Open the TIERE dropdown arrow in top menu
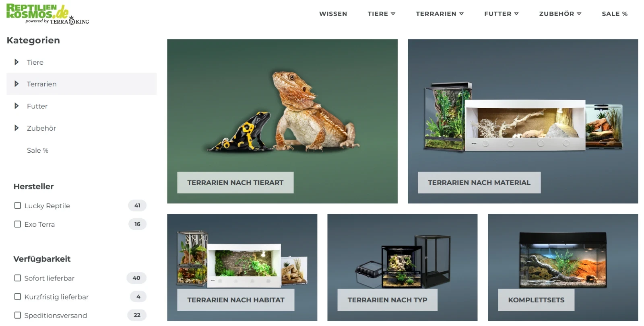Viewport: 644px width, 326px height. pos(393,14)
